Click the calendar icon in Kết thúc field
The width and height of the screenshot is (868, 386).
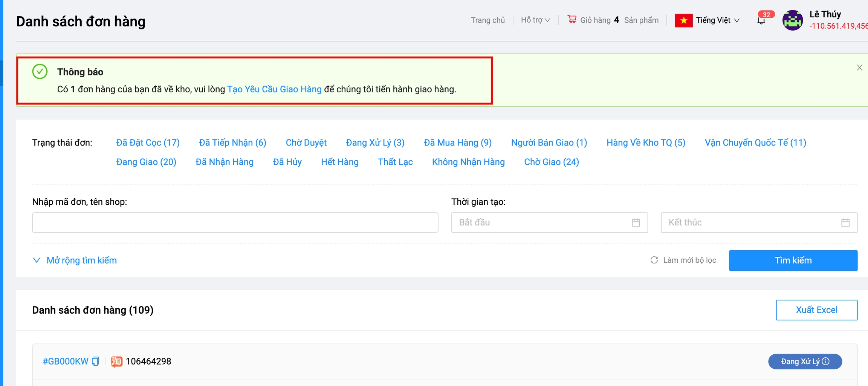pyautogui.click(x=845, y=223)
